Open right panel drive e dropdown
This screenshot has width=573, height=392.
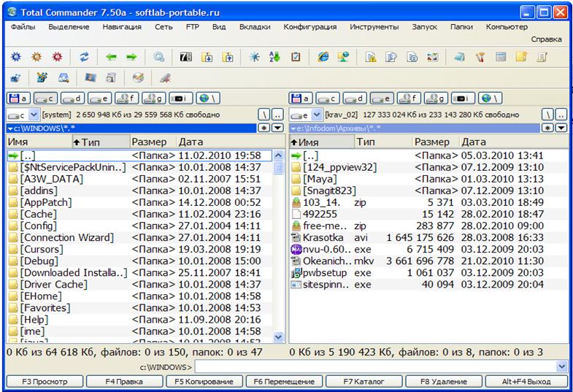click(x=317, y=115)
